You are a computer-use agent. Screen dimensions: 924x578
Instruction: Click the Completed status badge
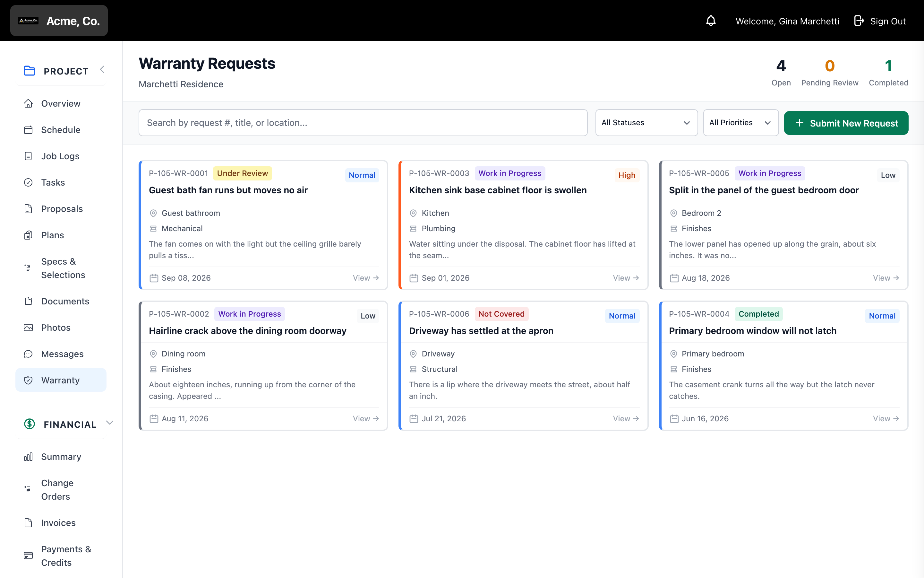pos(758,314)
